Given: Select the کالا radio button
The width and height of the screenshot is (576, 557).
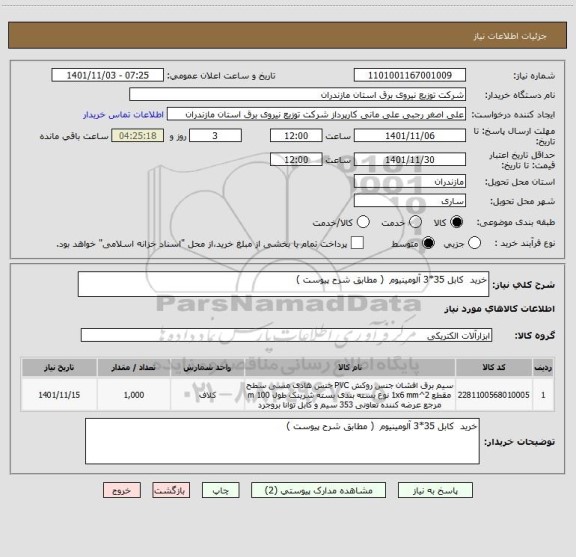Looking at the screenshot, I should click(x=457, y=222).
